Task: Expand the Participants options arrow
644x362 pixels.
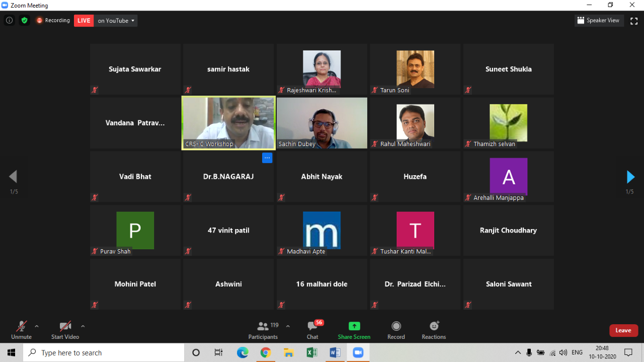Action: [288, 326]
